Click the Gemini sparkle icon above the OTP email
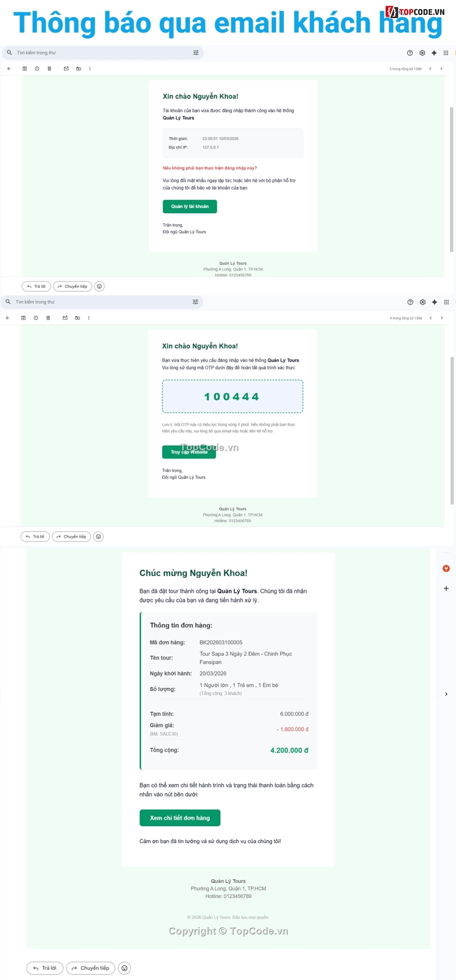 click(x=434, y=302)
